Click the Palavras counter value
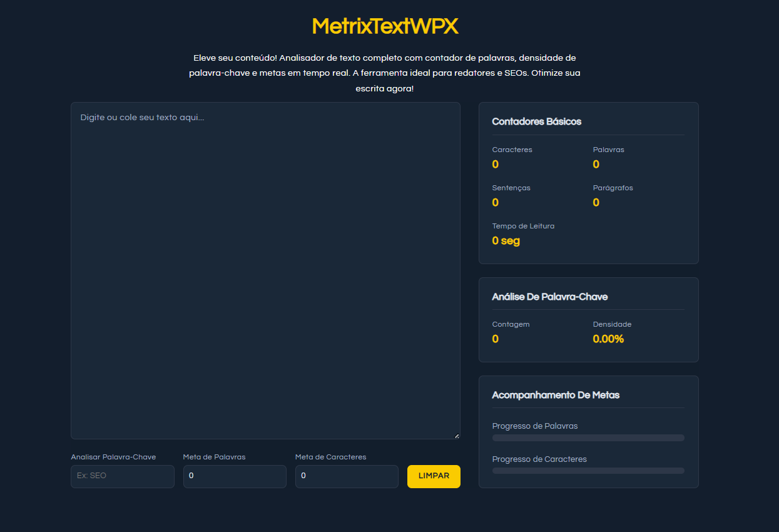Viewport: 779px width, 532px height. click(596, 164)
